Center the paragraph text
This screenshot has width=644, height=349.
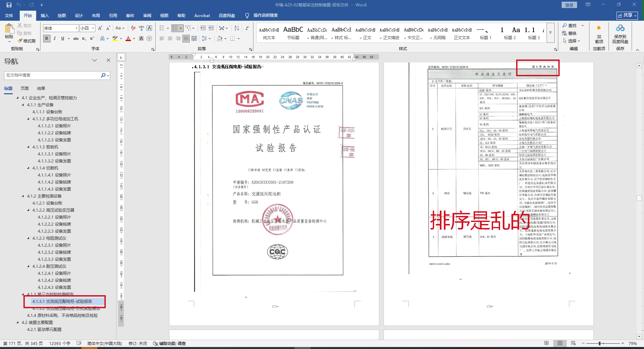170,38
